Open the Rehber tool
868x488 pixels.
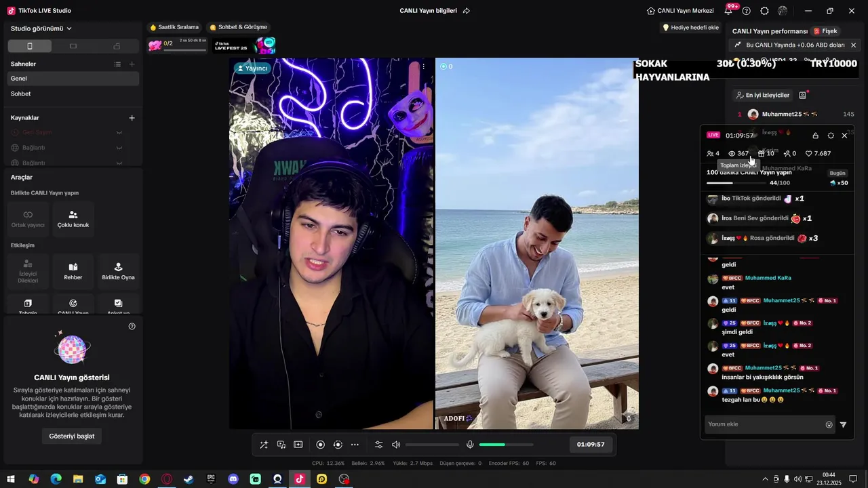[73, 271]
